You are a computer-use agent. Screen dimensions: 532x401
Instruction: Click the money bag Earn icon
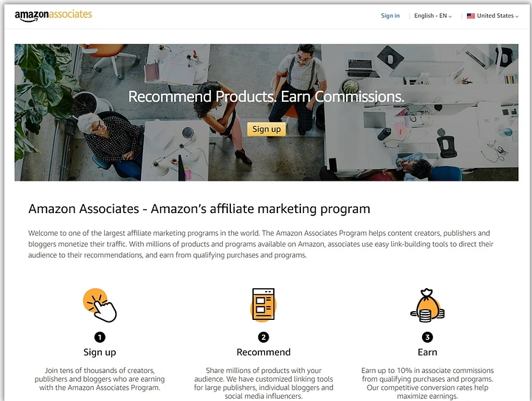[x=427, y=305]
